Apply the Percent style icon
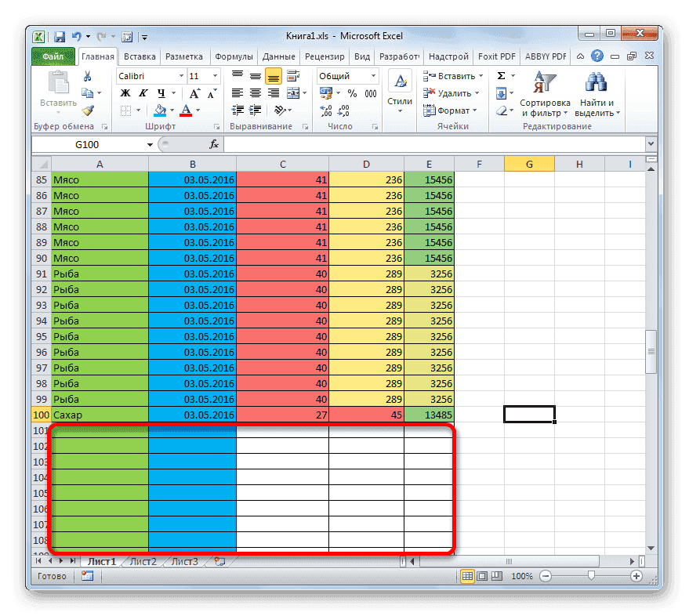Screen dimensions: 689x616 pos(351,92)
